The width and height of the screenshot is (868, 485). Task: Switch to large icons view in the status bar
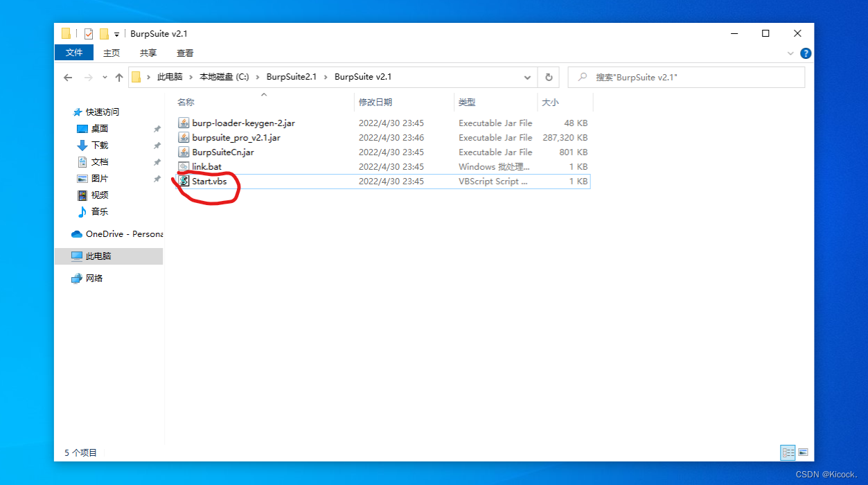803,452
